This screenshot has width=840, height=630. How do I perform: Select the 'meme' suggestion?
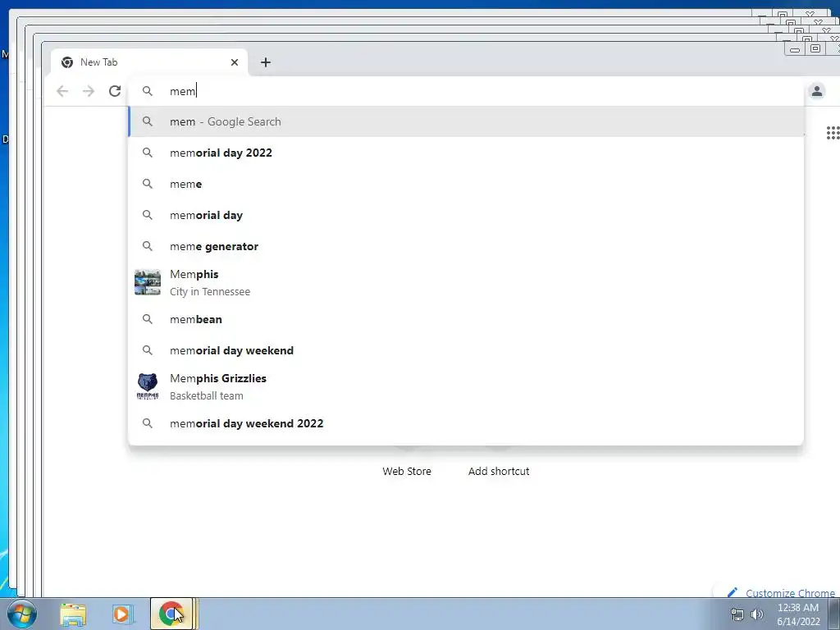click(x=466, y=184)
